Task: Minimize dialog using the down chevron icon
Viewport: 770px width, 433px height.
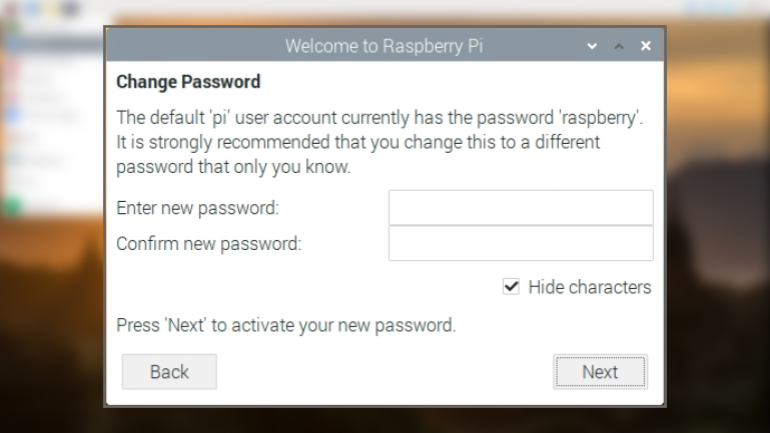Action: point(592,46)
